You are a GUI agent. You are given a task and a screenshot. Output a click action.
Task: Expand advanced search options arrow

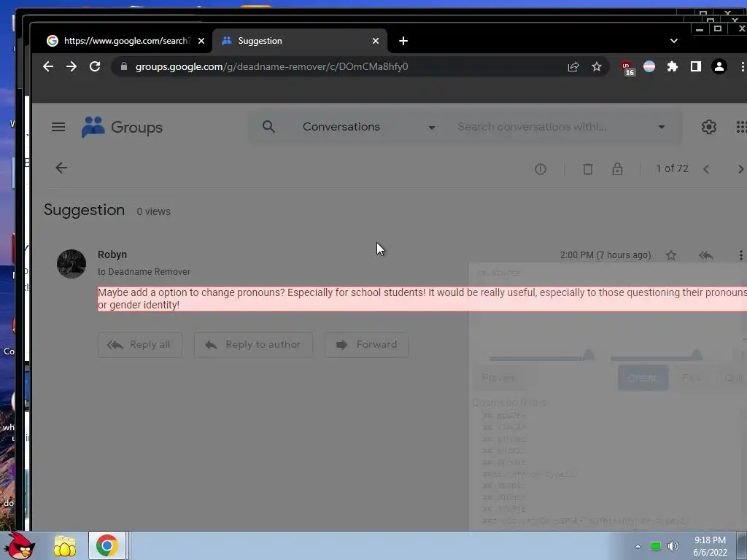[662, 127]
